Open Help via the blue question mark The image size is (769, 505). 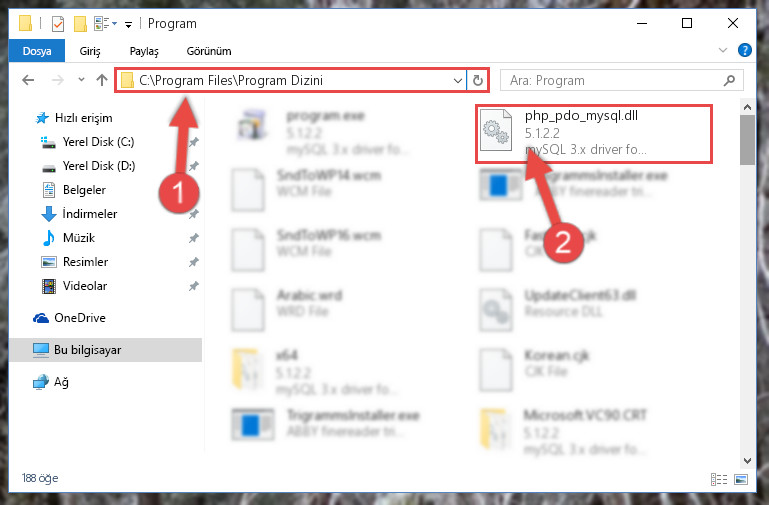point(744,50)
